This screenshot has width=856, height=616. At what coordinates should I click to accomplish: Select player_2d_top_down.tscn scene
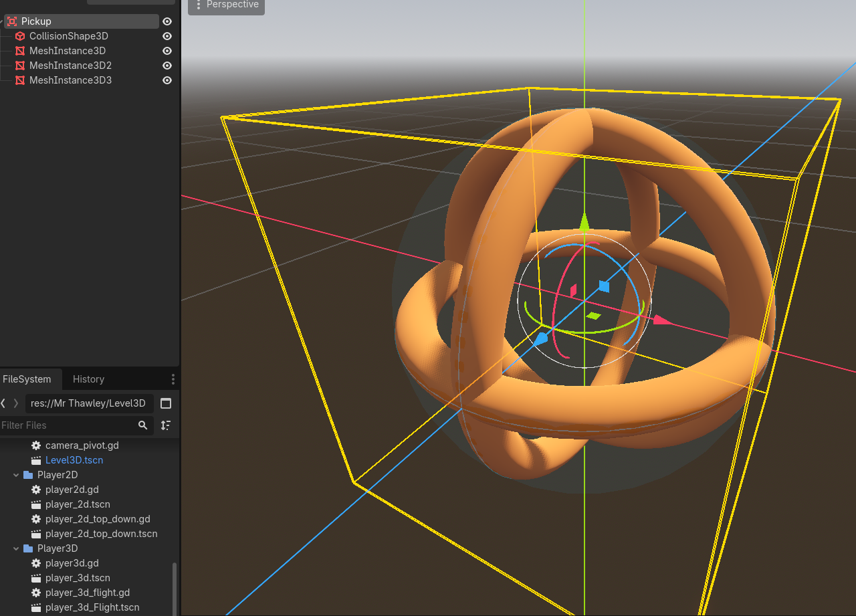coord(102,534)
